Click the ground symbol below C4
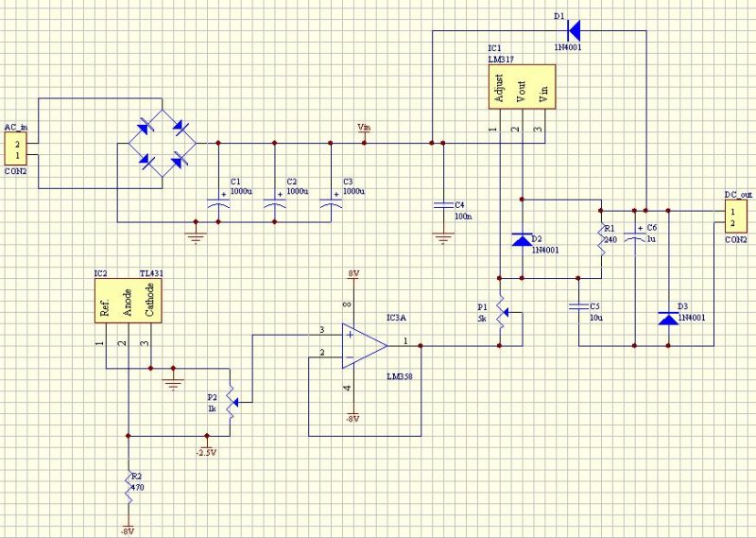The width and height of the screenshot is (756, 538). pos(443,238)
